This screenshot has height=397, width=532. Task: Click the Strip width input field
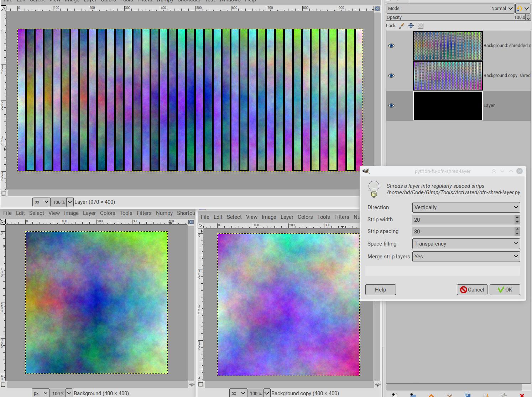(x=463, y=220)
